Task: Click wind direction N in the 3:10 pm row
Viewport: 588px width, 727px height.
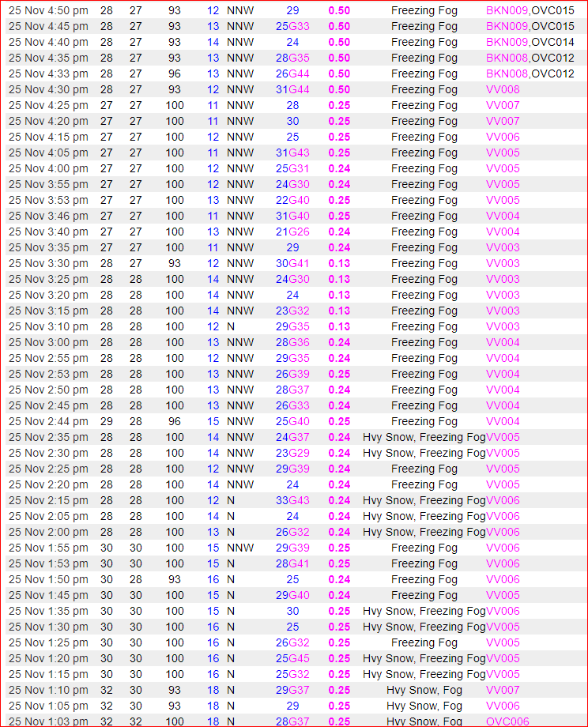Action: coord(231,326)
